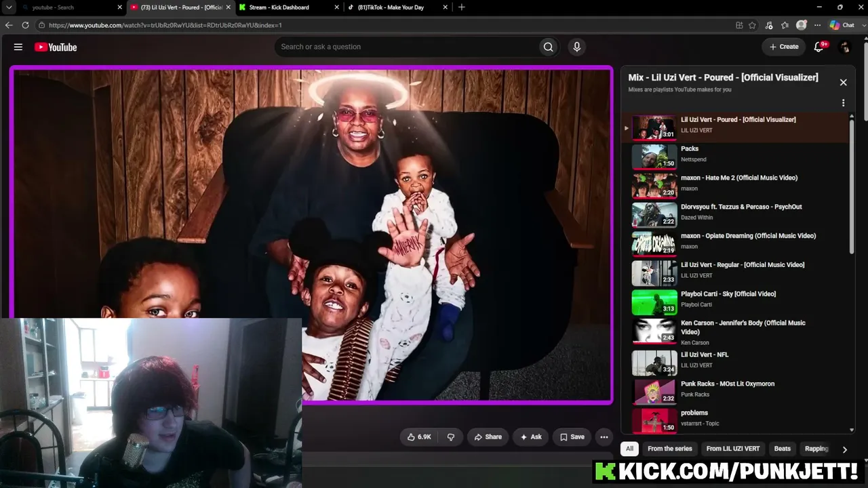This screenshot has width=868, height=488.
Task: Play Ken Carson - Jennifer's Body video
Action: coord(735,331)
